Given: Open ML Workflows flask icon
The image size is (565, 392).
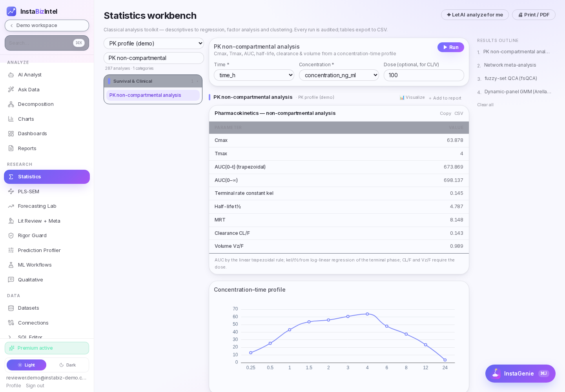Looking at the screenshot, I should click(x=11, y=265).
